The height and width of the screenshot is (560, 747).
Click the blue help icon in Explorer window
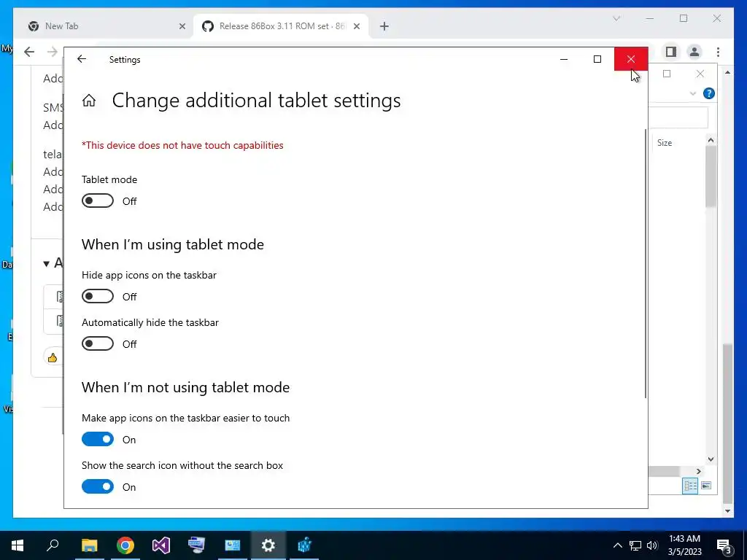pyautogui.click(x=709, y=93)
